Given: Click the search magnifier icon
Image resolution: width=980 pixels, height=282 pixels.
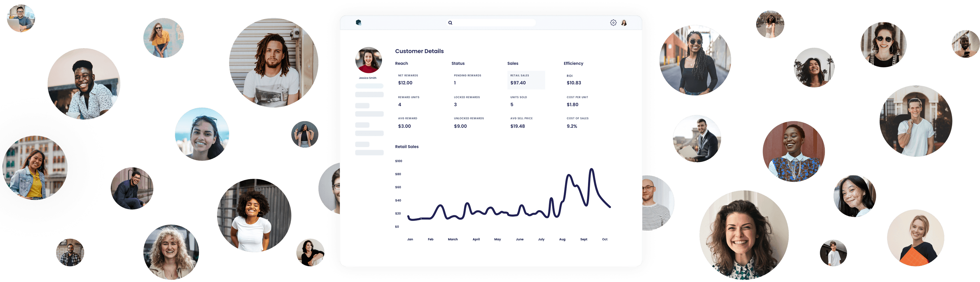Looking at the screenshot, I should click(450, 22).
